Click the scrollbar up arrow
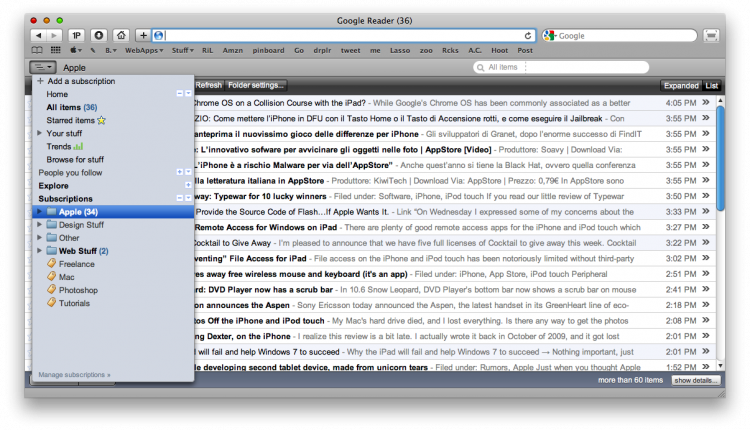750x430 pixels. click(x=720, y=100)
